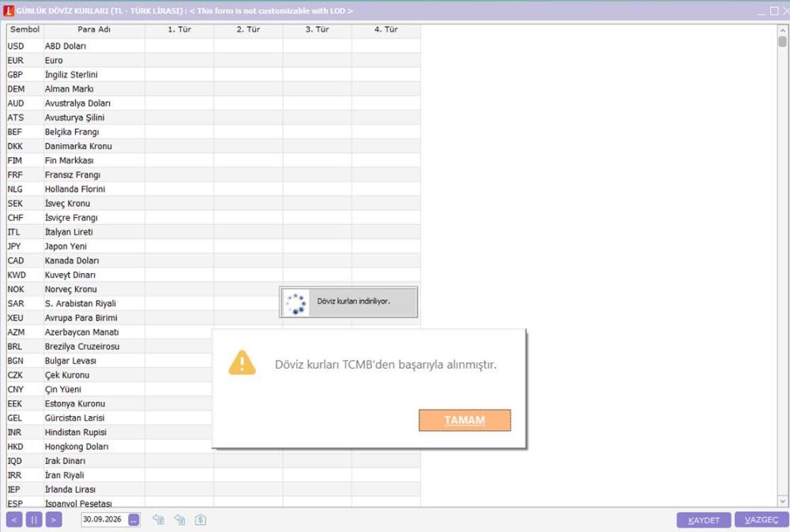Image resolution: width=790 pixels, height=532 pixels.
Task: Open the date picker with the ... button
Action: (x=134, y=520)
